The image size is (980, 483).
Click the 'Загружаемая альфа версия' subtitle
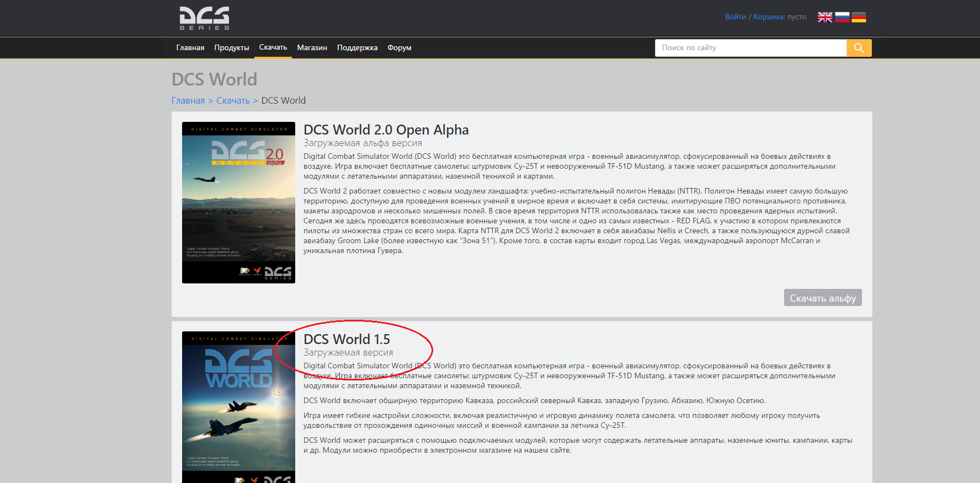(363, 143)
